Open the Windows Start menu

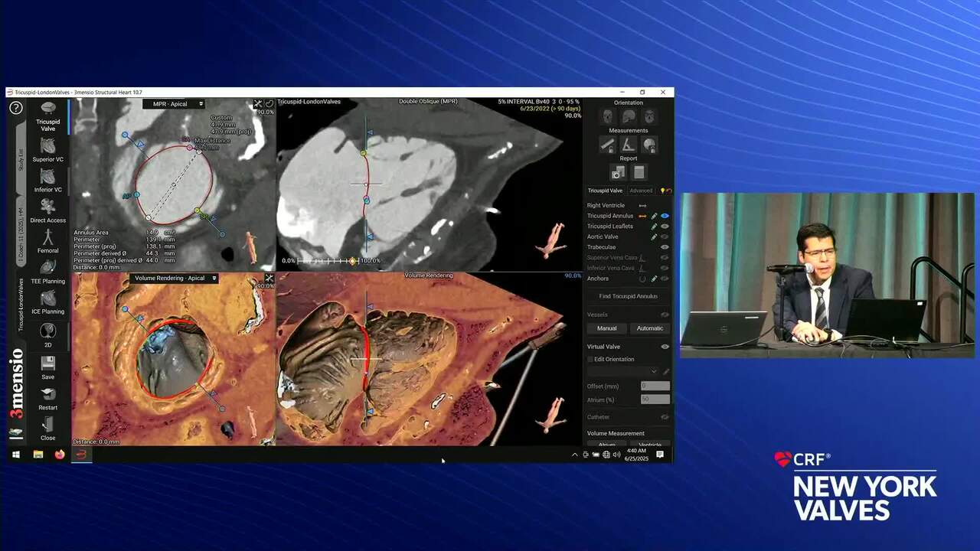tap(15, 455)
